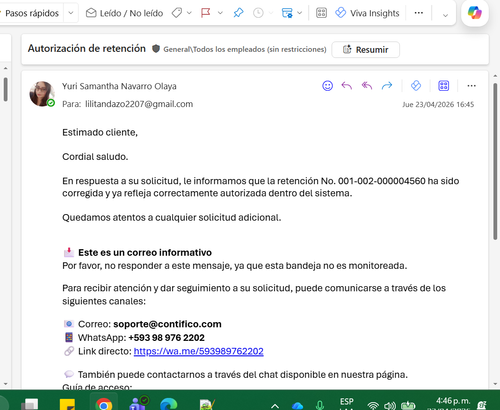Open the toolbar more options ellipsis
500x410 pixels.
coord(419,13)
